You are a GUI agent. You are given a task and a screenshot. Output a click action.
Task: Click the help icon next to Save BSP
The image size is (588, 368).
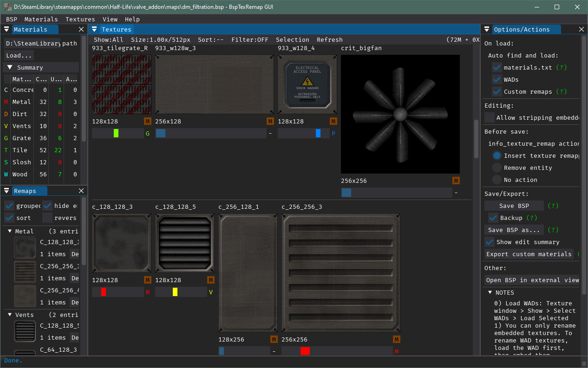click(553, 206)
